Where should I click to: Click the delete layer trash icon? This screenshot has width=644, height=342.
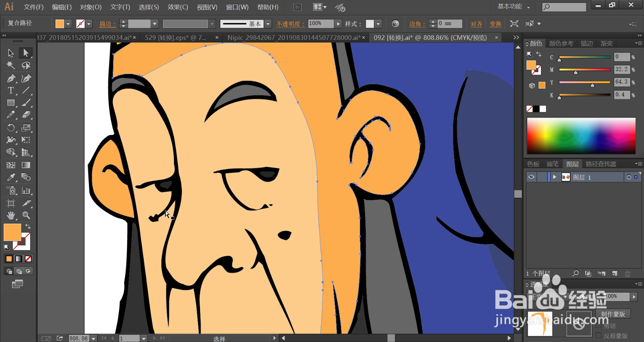pos(627,274)
